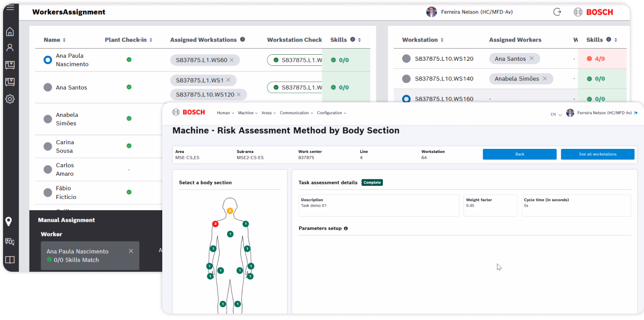644x320 pixels.
Task: Remove S837875.L1.WS60 from Ana Paula Nascimento
Action: 232,60
